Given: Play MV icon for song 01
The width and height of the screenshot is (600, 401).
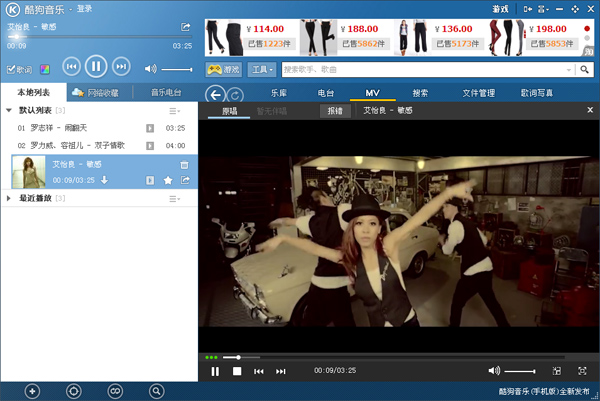Looking at the screenshot, I should pyautogui.click(x=150, y=128).
